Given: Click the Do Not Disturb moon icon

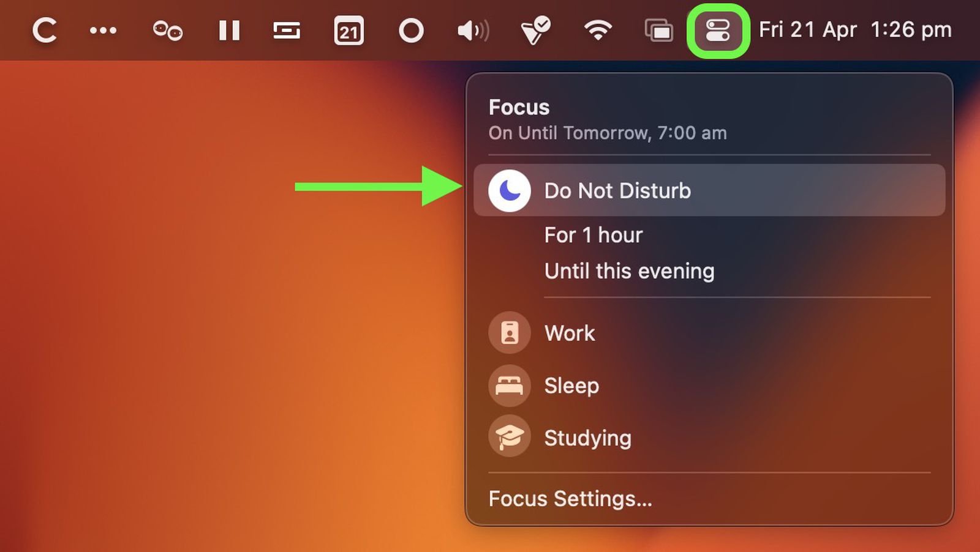Looking at the screenshot, I should tap(510, 190).
